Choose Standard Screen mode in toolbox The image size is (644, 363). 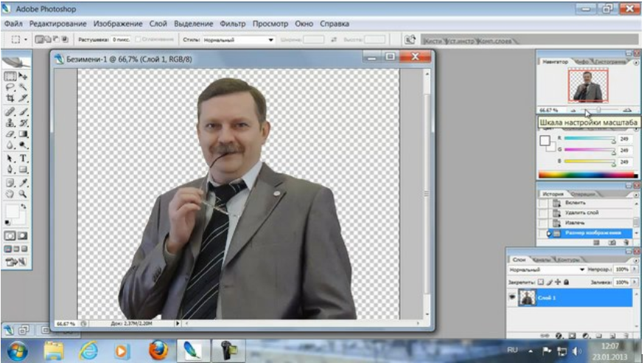click(8, 249)
